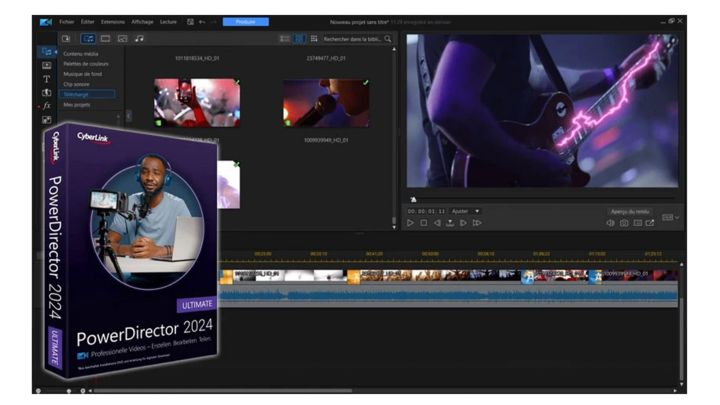Step to previous frame
This screenshot has width=720, height=405.
pyautogui.click(x=437, y=223)
